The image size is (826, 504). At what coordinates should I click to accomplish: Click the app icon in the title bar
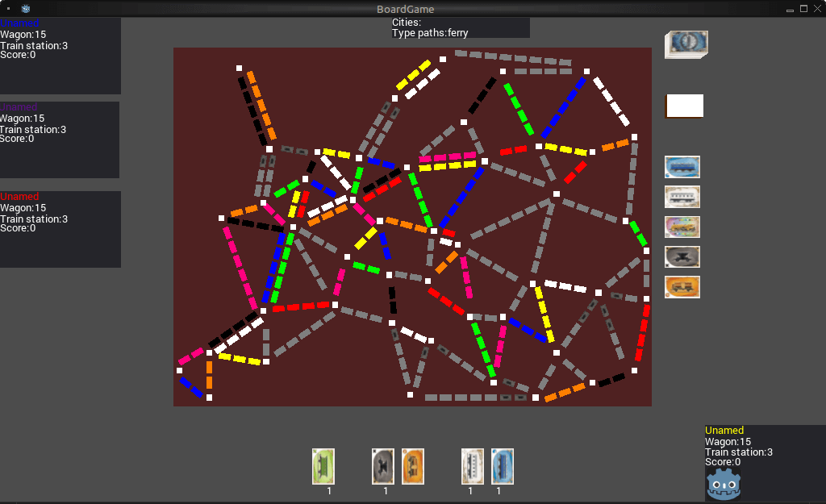tap(26, 9)
